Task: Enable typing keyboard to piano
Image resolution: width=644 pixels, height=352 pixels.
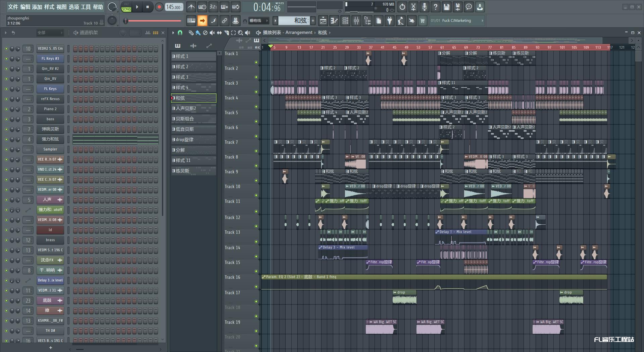Action: tap(191, 20)
